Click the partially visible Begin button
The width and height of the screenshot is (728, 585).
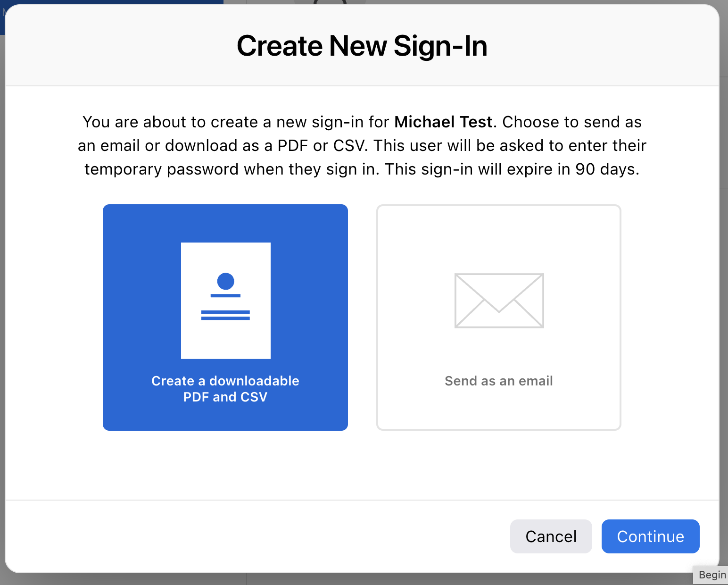(711, 575)
